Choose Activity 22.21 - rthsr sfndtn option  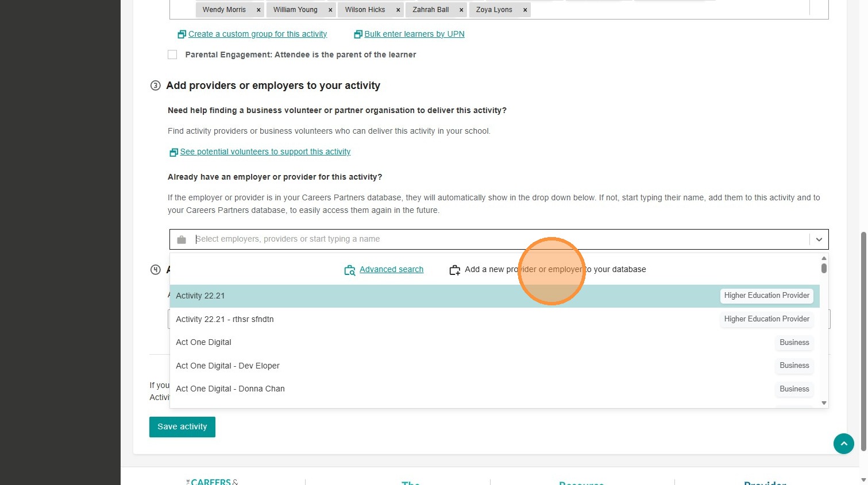(x=495, y=319)
